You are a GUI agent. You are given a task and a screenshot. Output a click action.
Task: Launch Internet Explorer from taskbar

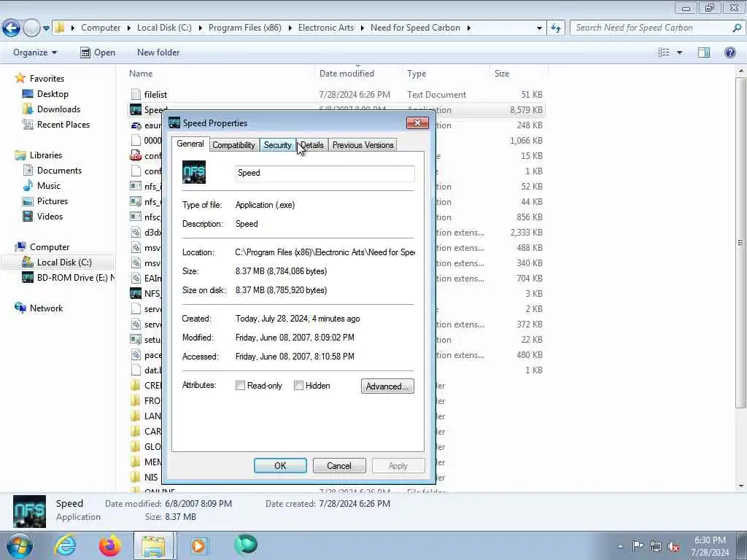(64, 545)
